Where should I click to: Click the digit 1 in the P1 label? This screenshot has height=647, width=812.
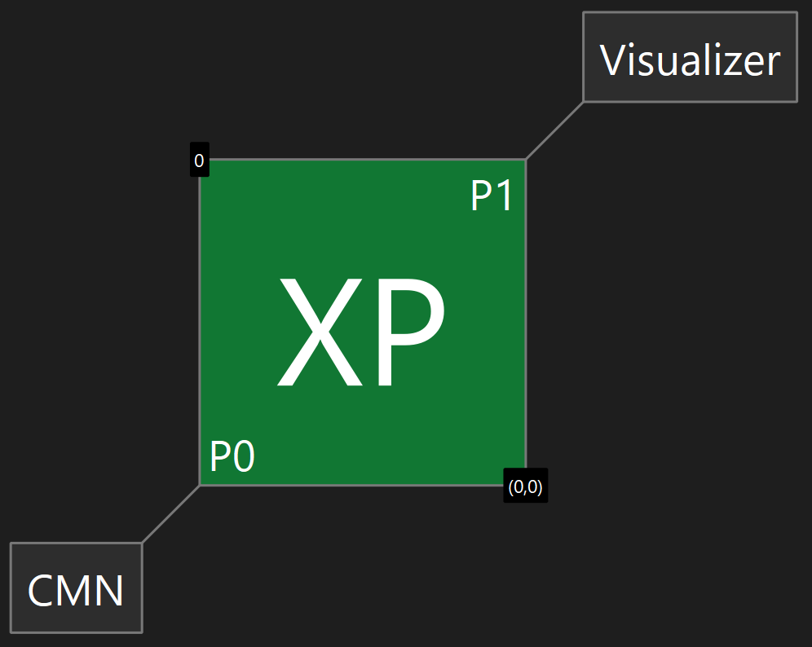[505, 197]
